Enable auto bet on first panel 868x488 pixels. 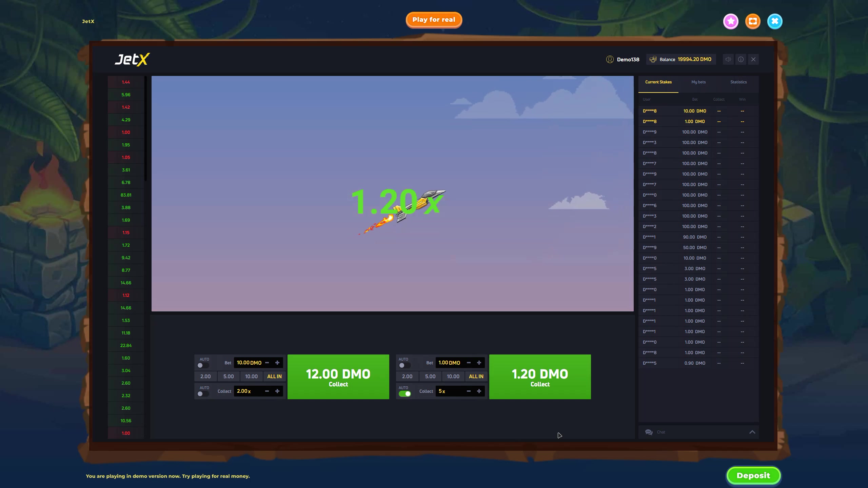point(203,365)
